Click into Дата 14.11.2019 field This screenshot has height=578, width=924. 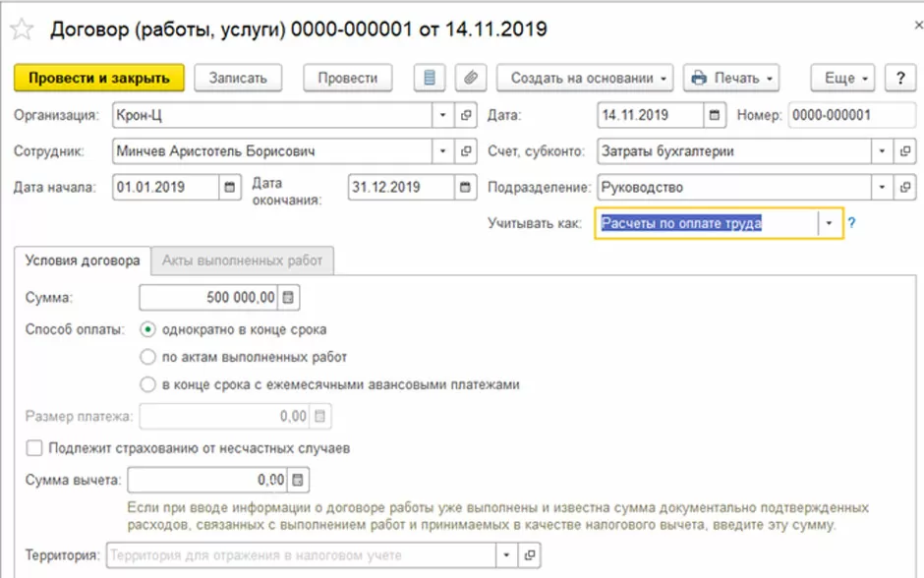pos(650,115)
